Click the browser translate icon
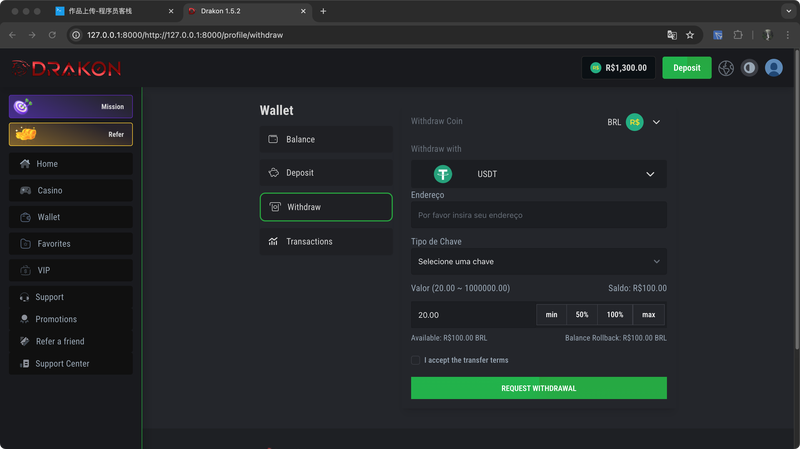The height and width of the screenshot is (449, 800). [x=671, y=35]
